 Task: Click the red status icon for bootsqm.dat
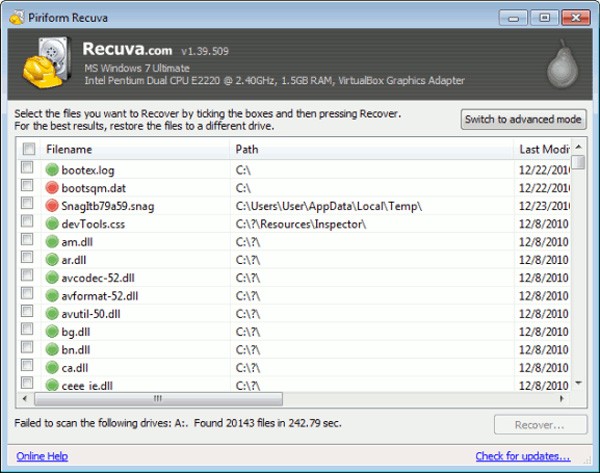(53, 188)
